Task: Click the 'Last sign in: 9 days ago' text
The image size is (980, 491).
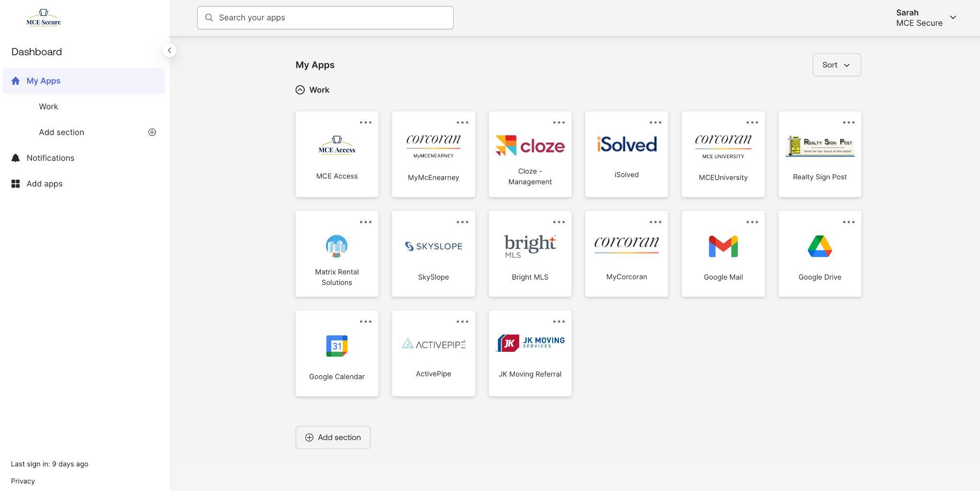Action: click(x=50, y=464)
